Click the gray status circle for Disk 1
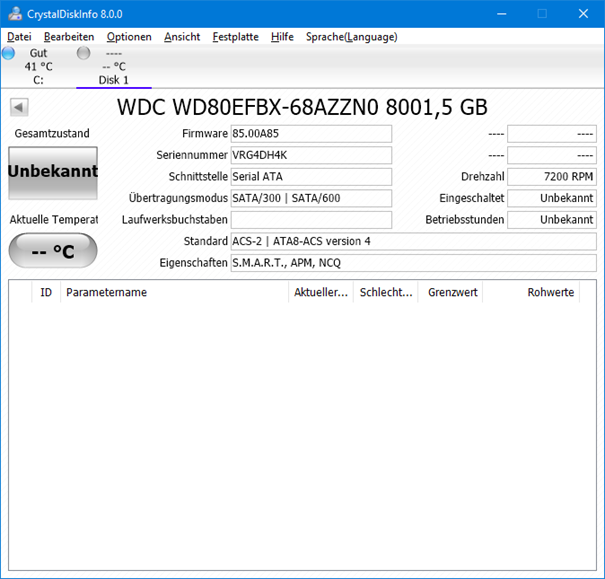Viewport: 605px width, 579px height. (83, 53)
